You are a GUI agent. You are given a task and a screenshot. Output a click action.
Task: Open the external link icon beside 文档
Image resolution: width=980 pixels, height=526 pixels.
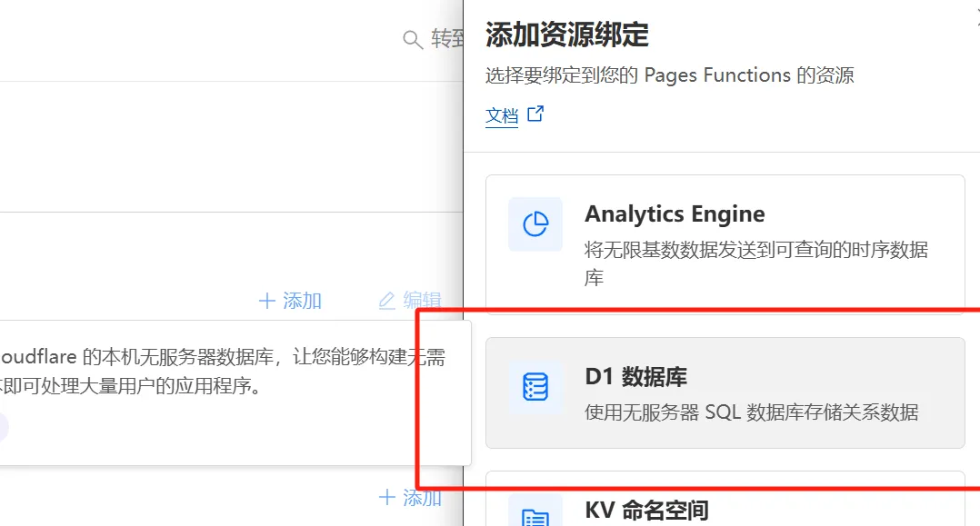[x=535, y=113]
